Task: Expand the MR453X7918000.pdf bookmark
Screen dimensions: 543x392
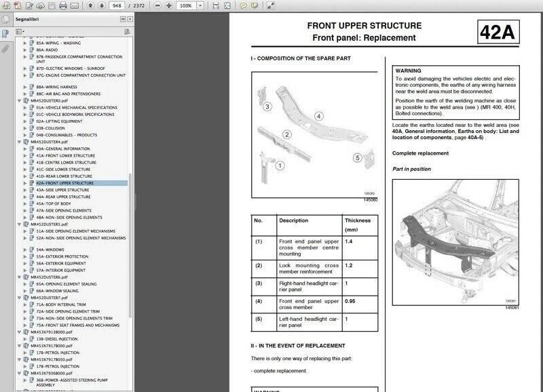Action: tap(19, 332)
